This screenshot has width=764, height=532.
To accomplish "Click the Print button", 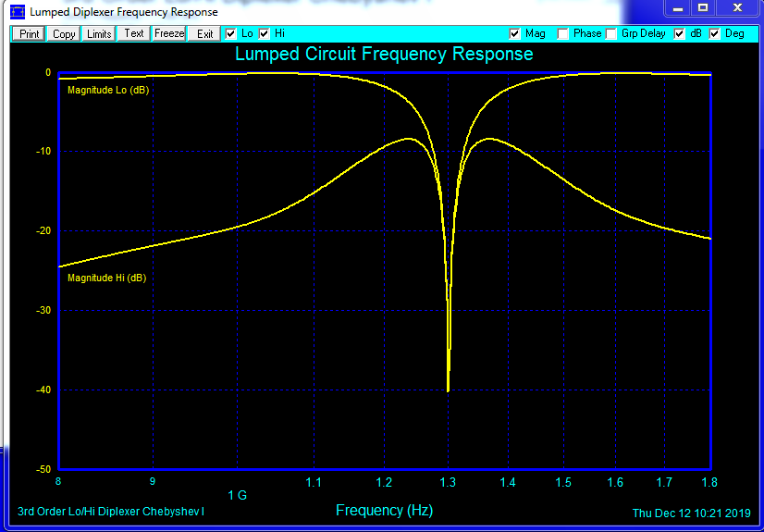I will [29, 34].
